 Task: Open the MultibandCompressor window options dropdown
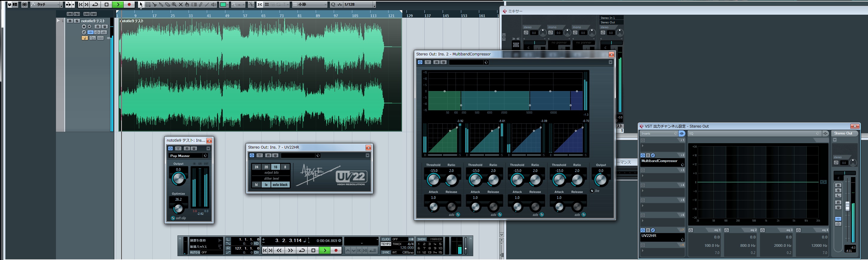[611, 62]
